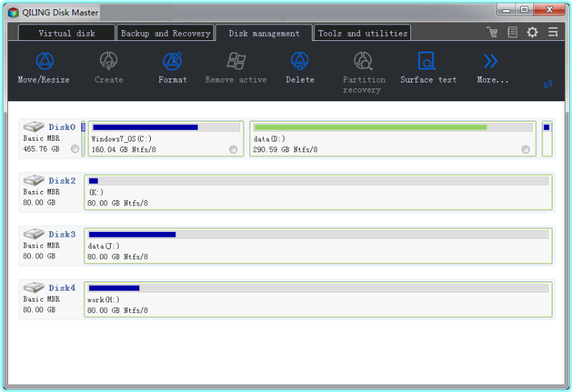Launch the Surface test tool
572x392 pixels.
coord(428,67)
